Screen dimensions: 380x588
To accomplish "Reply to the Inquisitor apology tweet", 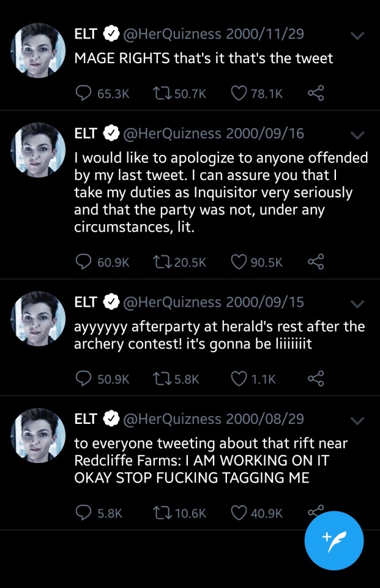I will pyautogui.click(x=83, y=262).
